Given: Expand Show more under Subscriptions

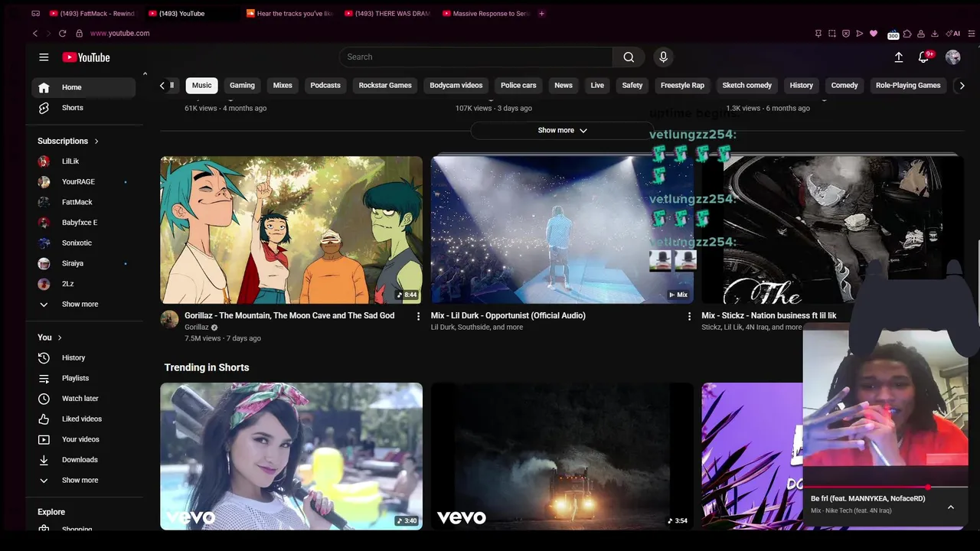Looking at the screenshot, I should pos(83,305).
